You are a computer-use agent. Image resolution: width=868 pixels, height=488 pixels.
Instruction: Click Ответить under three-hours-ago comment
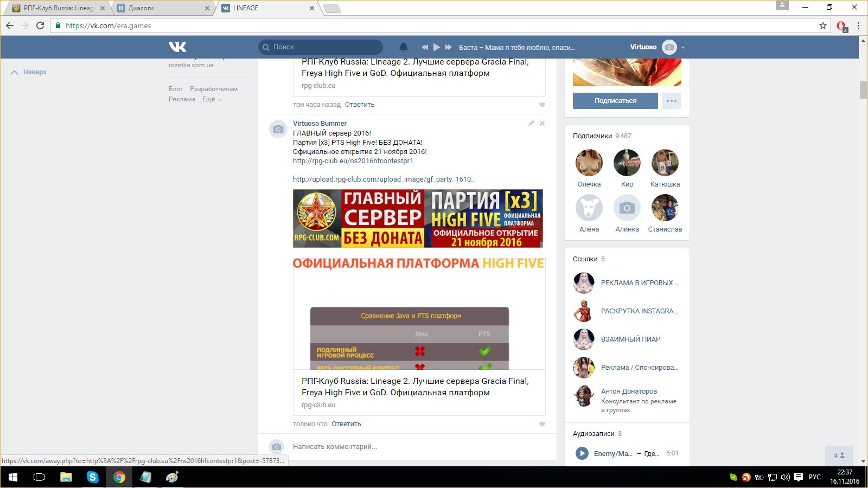[360, 105]
